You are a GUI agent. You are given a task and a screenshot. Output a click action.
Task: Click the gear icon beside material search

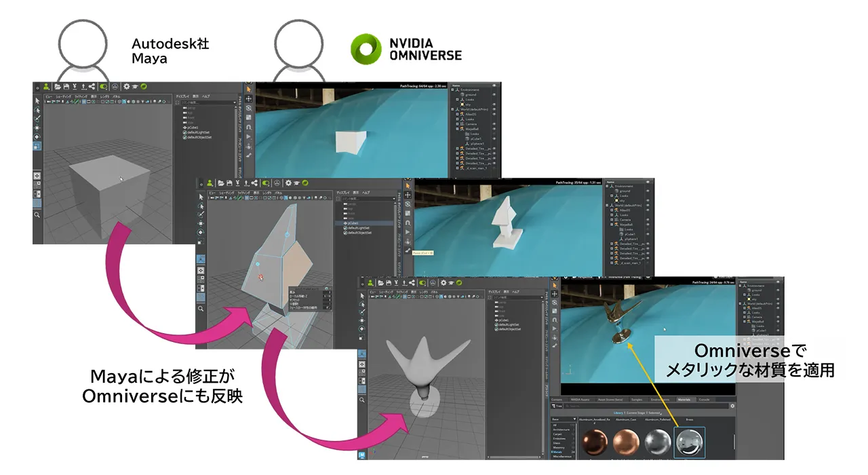732,406
